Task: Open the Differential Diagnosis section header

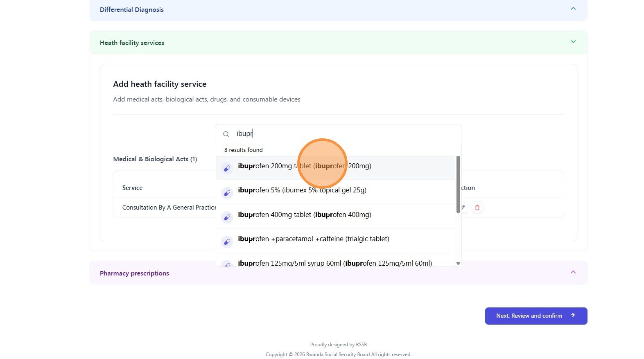Action: (x=339, y=9)
